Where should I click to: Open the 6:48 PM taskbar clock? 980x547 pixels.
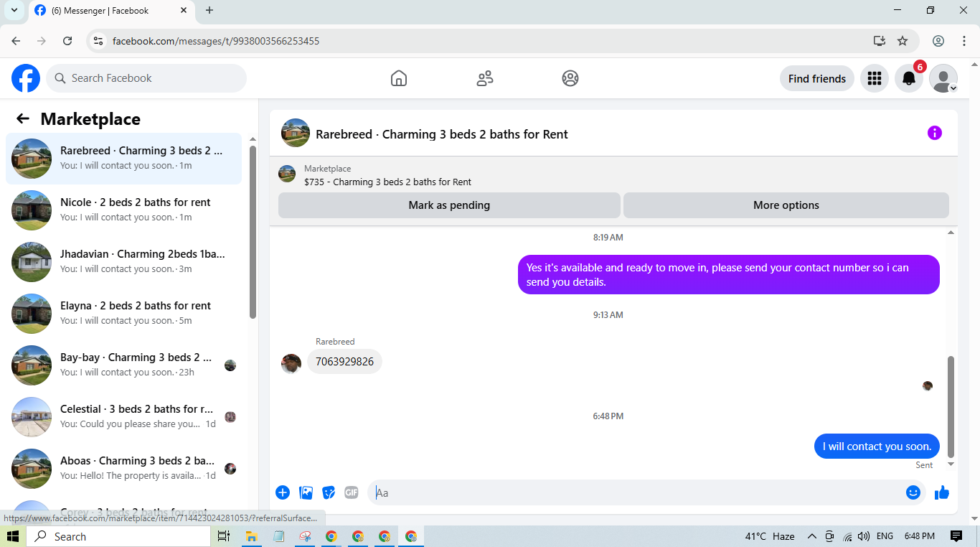tap(920, 536)
